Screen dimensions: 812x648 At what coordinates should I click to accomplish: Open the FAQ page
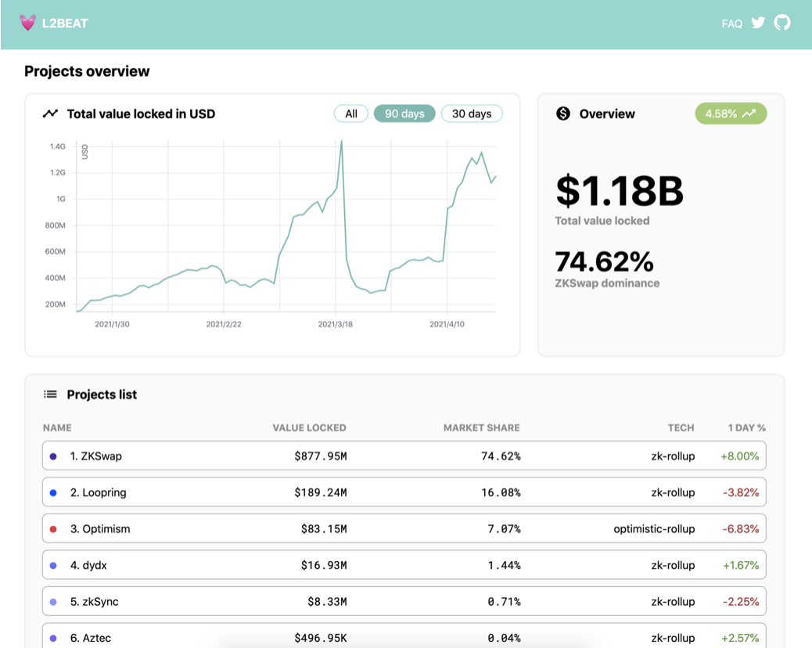[732, 23]
